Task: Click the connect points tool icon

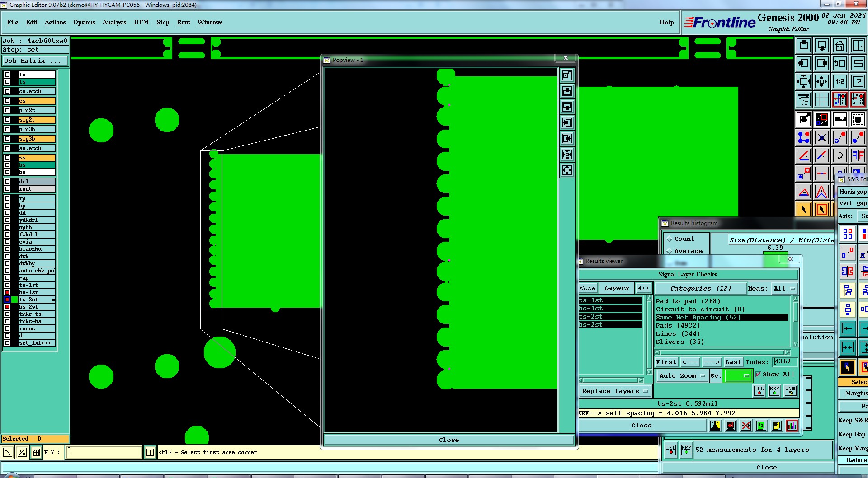Action: (804, 137)
